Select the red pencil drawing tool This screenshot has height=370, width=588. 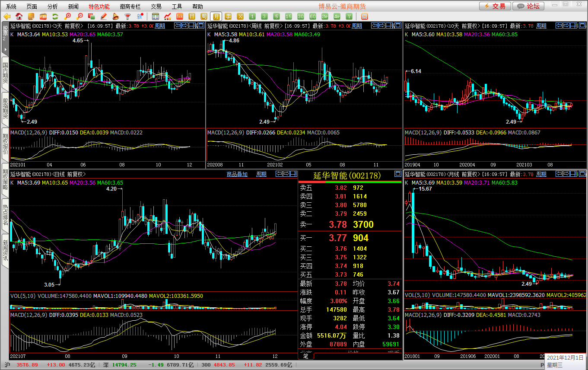(x=104, y=16)
